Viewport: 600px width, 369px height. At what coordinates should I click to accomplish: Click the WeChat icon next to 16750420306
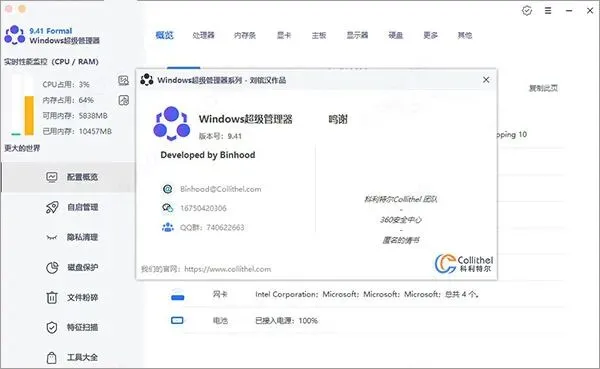pos(168,208)
